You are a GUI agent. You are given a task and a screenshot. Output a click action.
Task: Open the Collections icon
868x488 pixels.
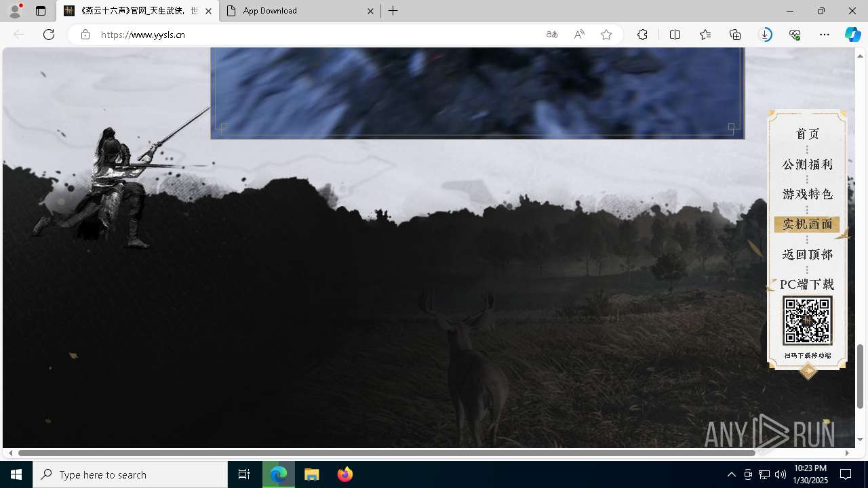tap(735, 35)
